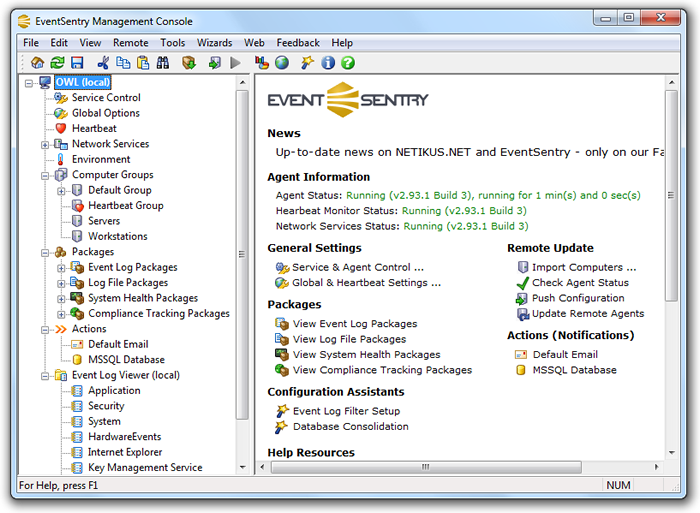Collapse Actions tree node

45,329
